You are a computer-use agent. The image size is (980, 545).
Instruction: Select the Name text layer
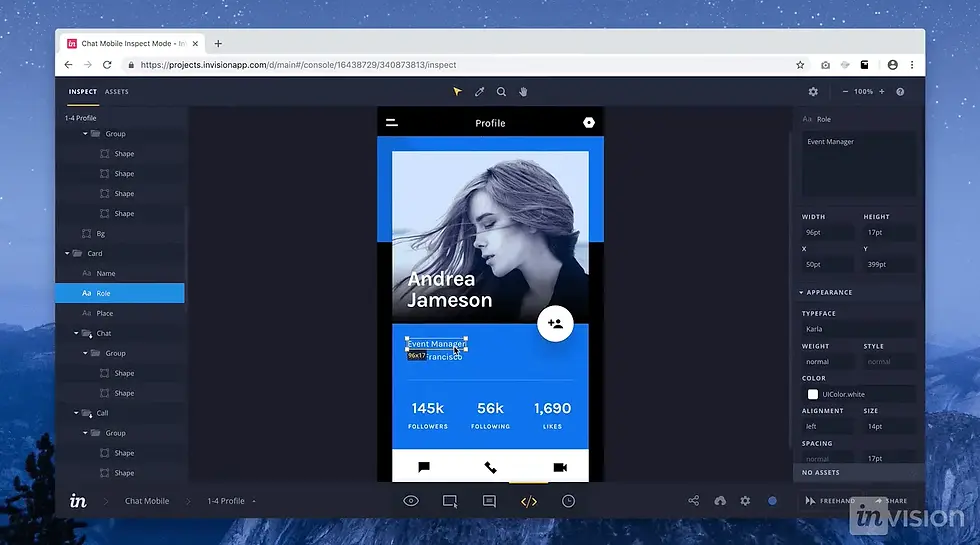[120, 274]
